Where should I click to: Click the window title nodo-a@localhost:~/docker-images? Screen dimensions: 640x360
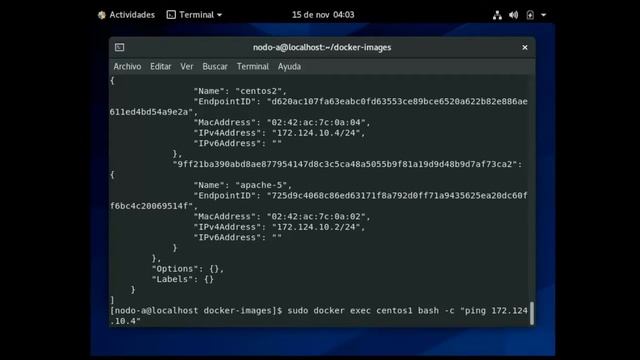coord(322,47)
